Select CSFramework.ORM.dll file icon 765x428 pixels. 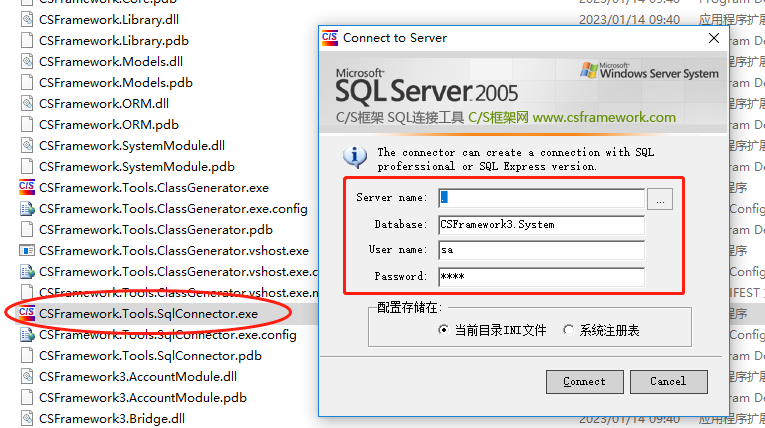(27, 103)
